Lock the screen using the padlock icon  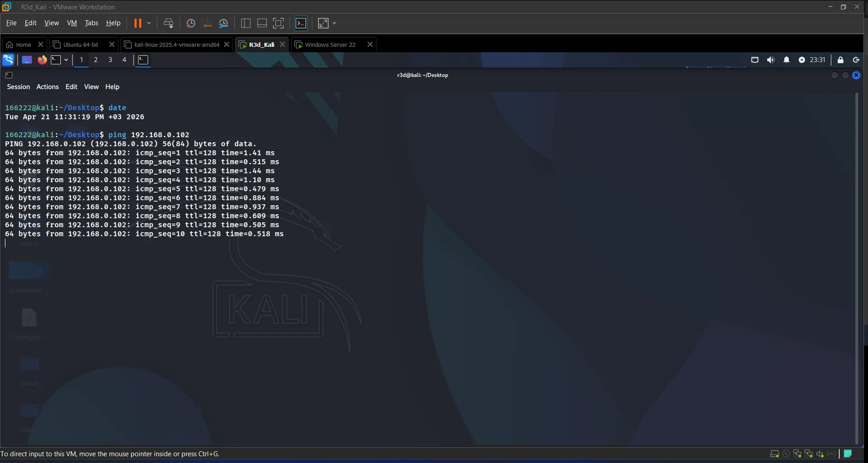(x=840, y=60)
